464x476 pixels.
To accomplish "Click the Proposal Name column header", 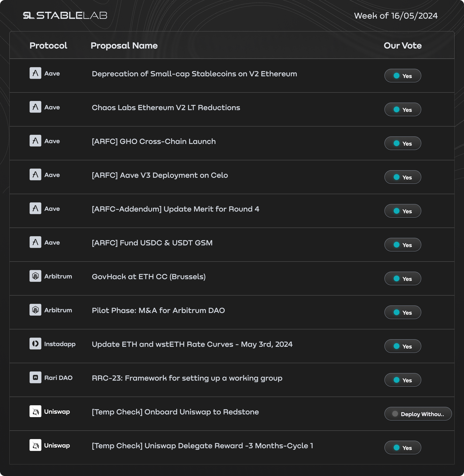I will coord(124,46).
